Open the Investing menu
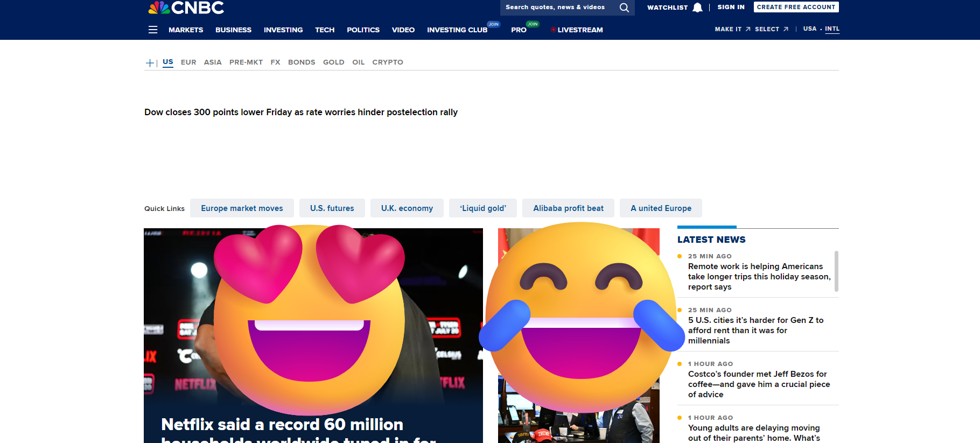 [x=283, y=30]
